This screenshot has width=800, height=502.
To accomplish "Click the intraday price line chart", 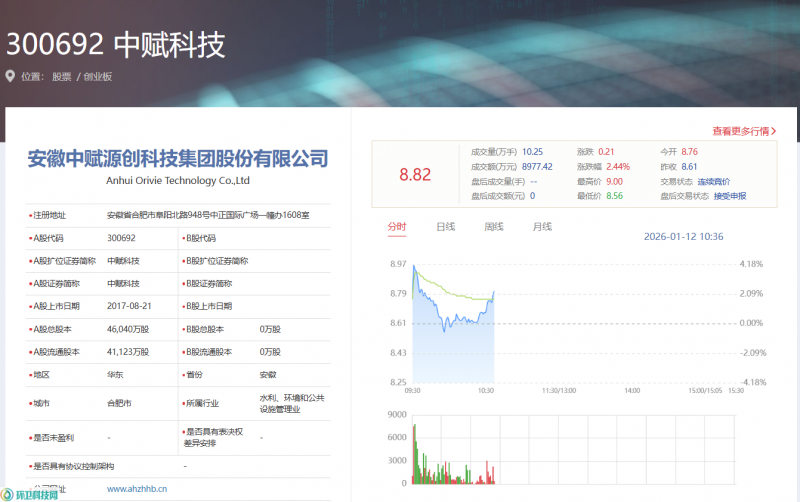I will point(574,323).
